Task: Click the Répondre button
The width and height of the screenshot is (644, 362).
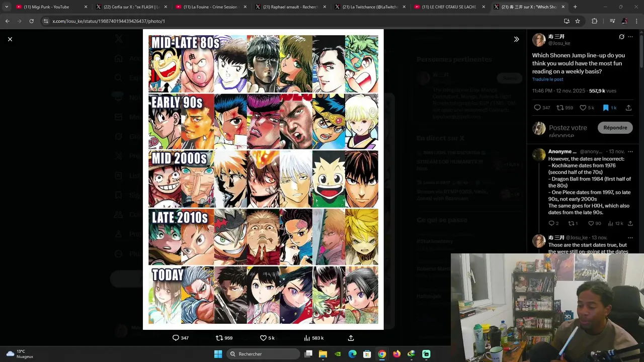Action: 615,128
